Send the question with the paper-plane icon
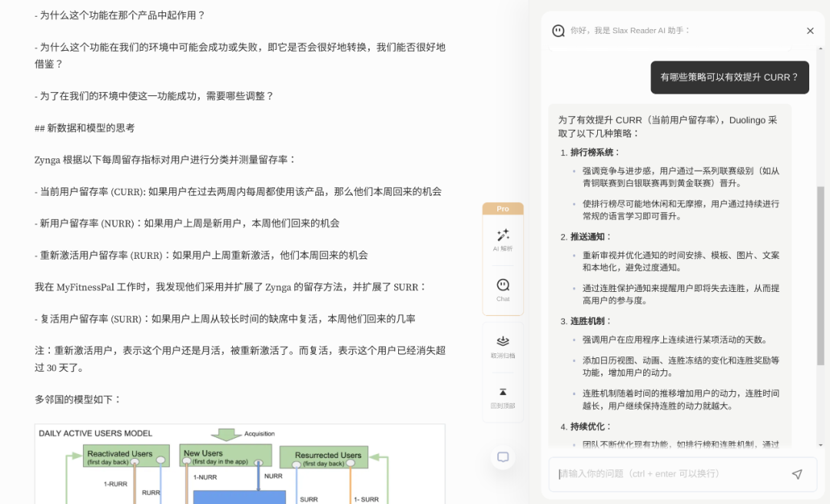 click(797, 474)
